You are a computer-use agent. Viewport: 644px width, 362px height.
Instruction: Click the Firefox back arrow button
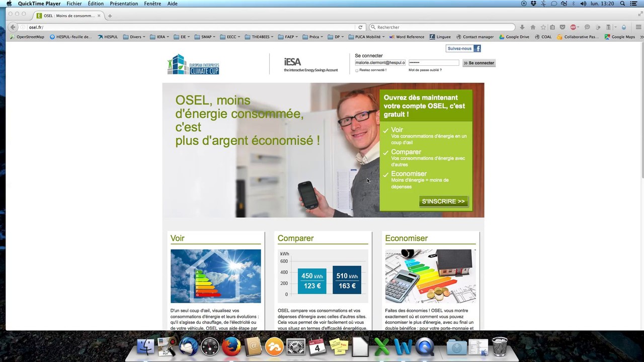pyautogui.click(x=13, y=27)
